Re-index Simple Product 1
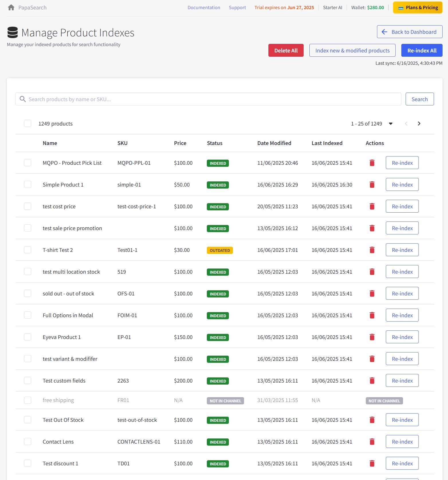This screenshot has width=448, height=480. coord(402,185)
